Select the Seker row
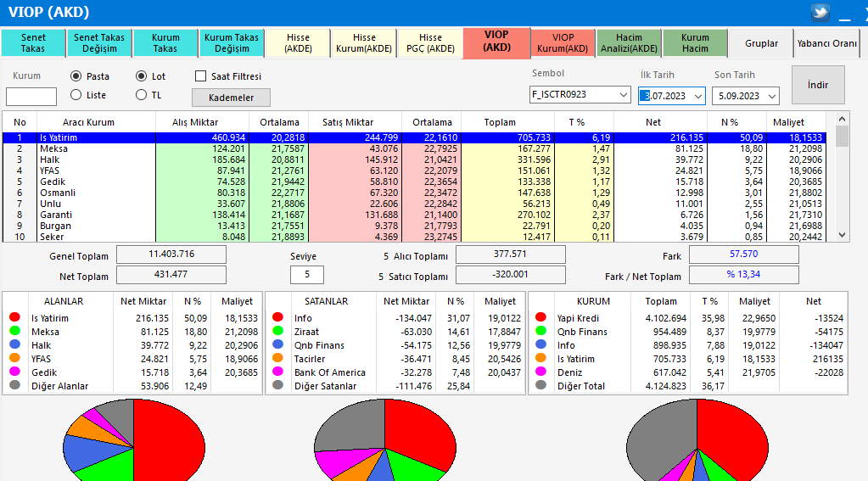The height and width of the screenshot is (481, 868). point(414,237)
